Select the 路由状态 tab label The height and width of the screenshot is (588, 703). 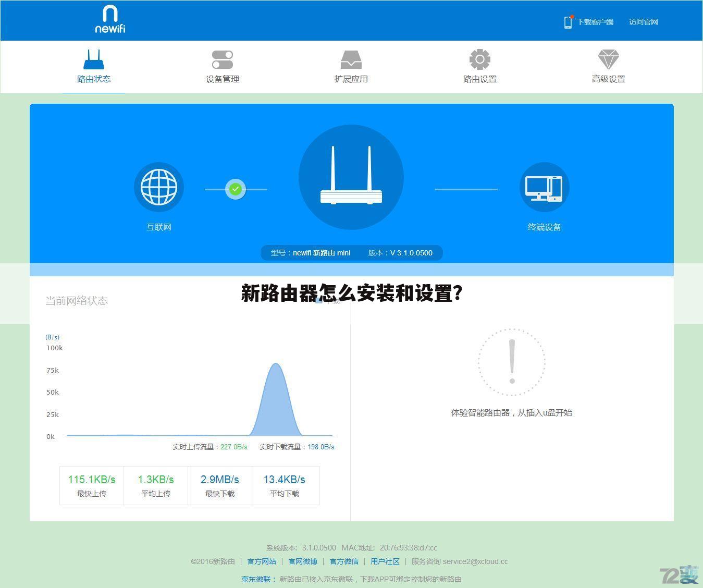coord(94,79)
